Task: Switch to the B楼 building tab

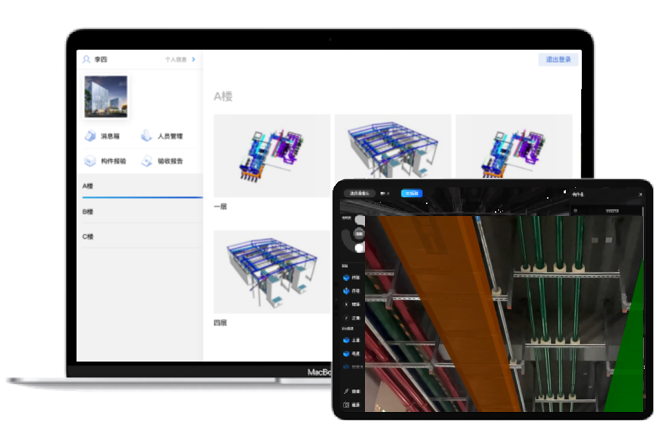Action: click(140, 212)
